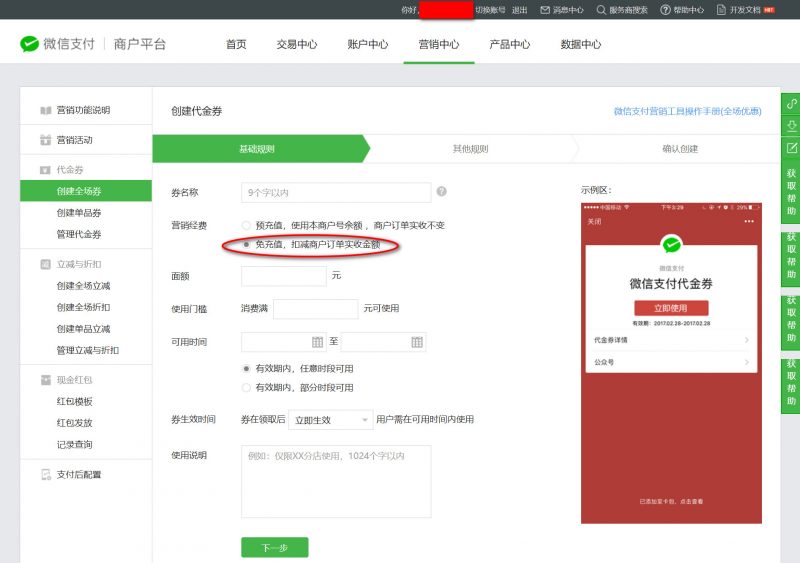Screen dimensions: 800x563
Task: Click the 其他规则 step
Action: click(470, 149)
